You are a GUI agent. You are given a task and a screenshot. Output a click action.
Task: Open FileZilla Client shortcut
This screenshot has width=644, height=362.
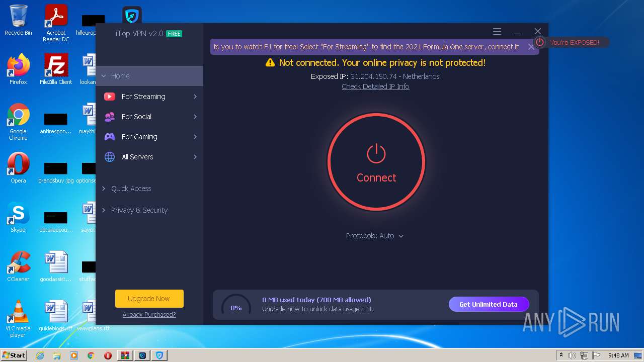click(x=56, y=69)
